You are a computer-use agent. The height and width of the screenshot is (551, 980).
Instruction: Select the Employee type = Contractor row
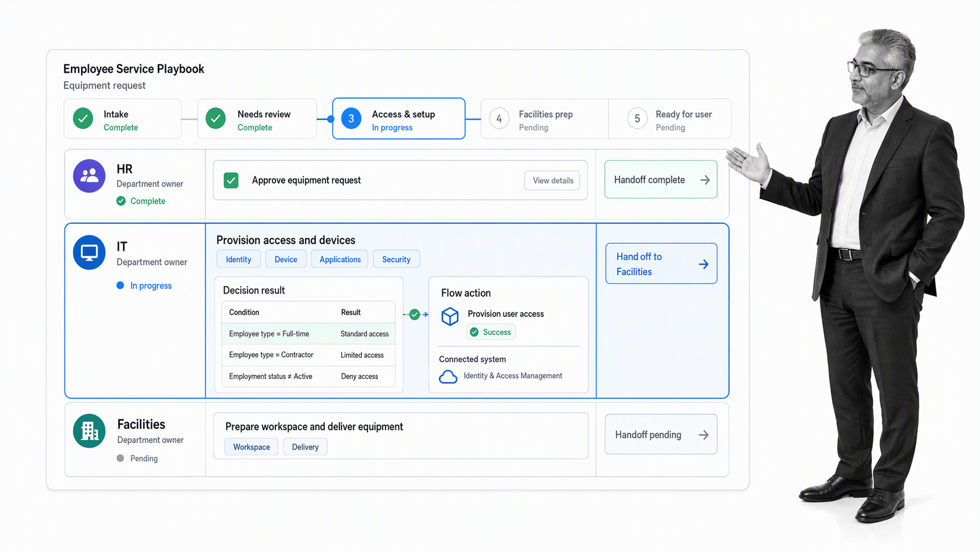coord(308,355)
